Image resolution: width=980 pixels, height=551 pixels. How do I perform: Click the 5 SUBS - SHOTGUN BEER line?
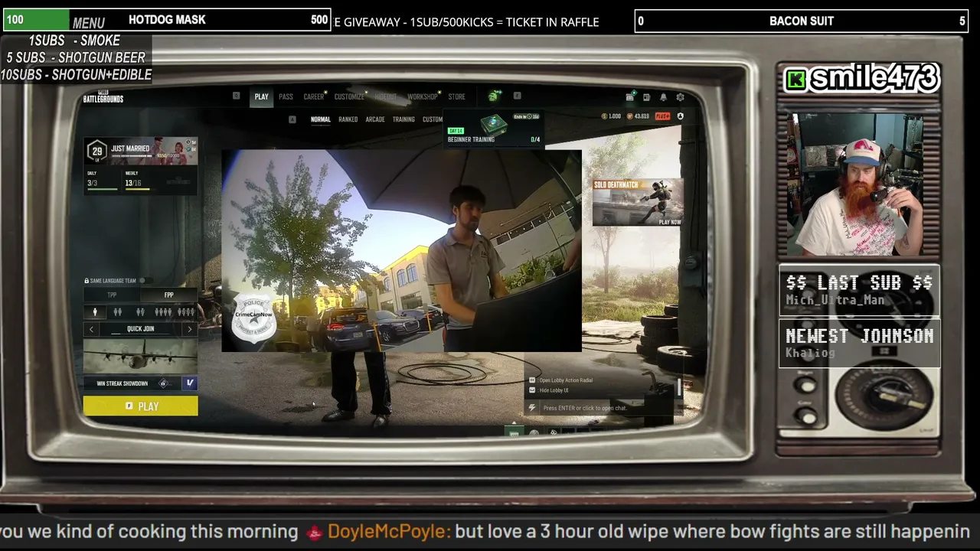(76, 57)
